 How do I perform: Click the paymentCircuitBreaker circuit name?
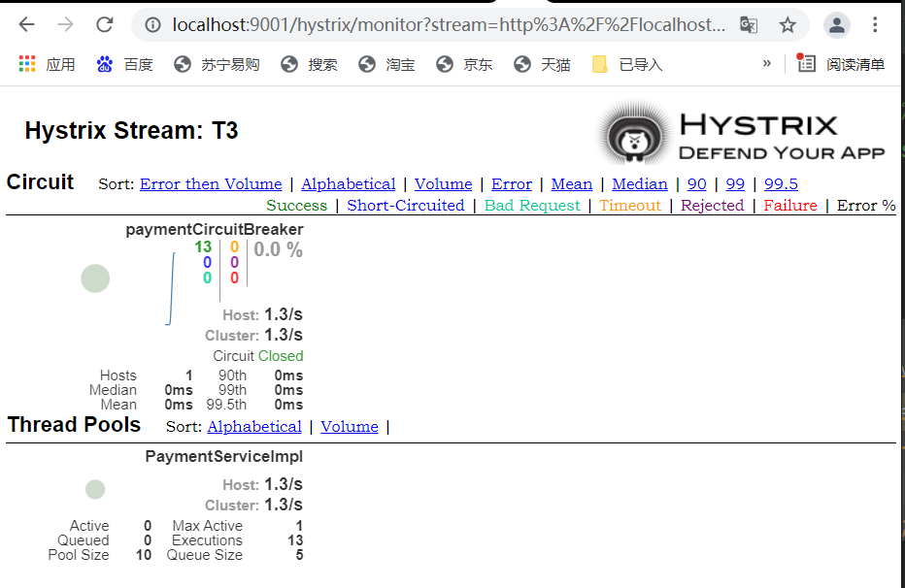(x=215, y=229)
